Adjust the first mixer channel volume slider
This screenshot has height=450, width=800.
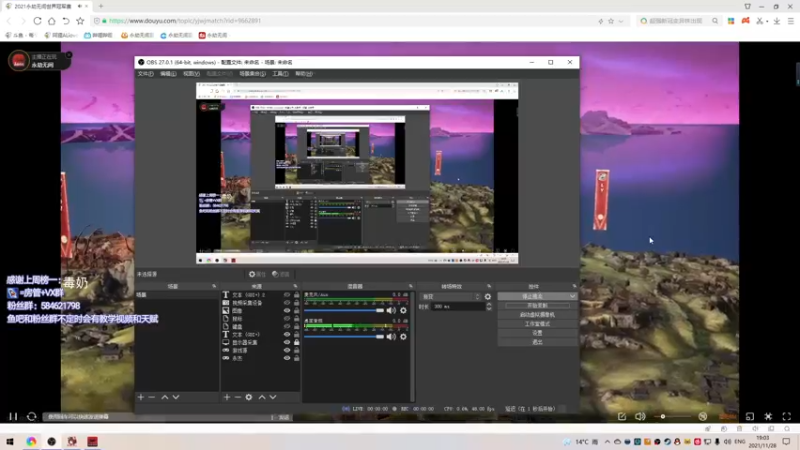344,310
